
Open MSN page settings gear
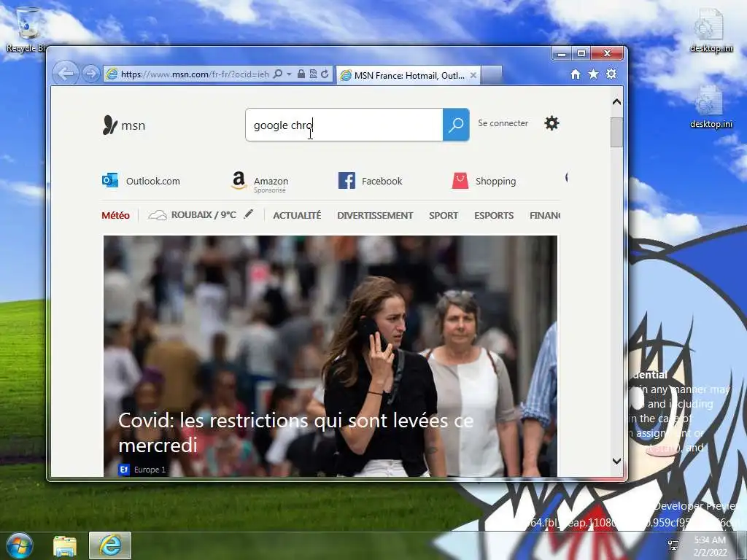[551, 123]
